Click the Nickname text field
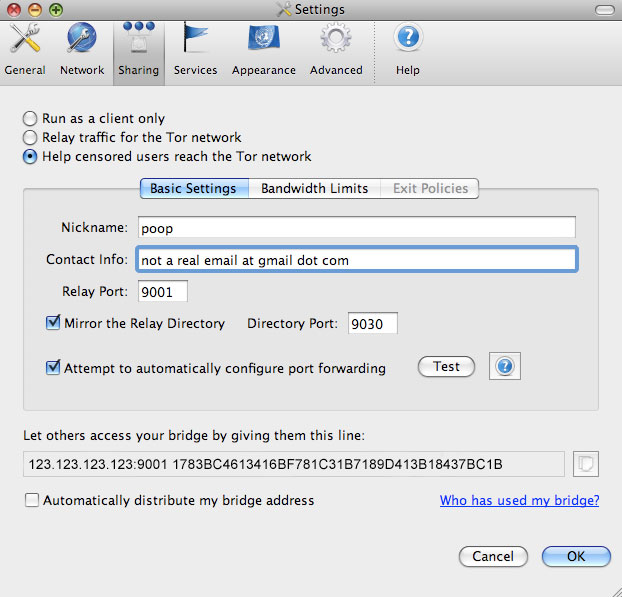The image size is (622, 597). pyautogui.click(x=355, y=228)
